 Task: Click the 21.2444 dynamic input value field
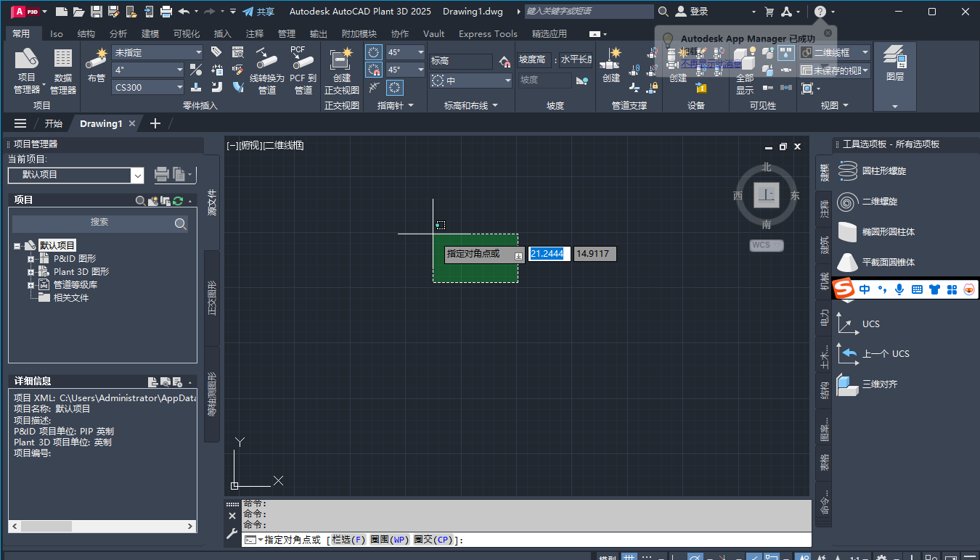550,254
